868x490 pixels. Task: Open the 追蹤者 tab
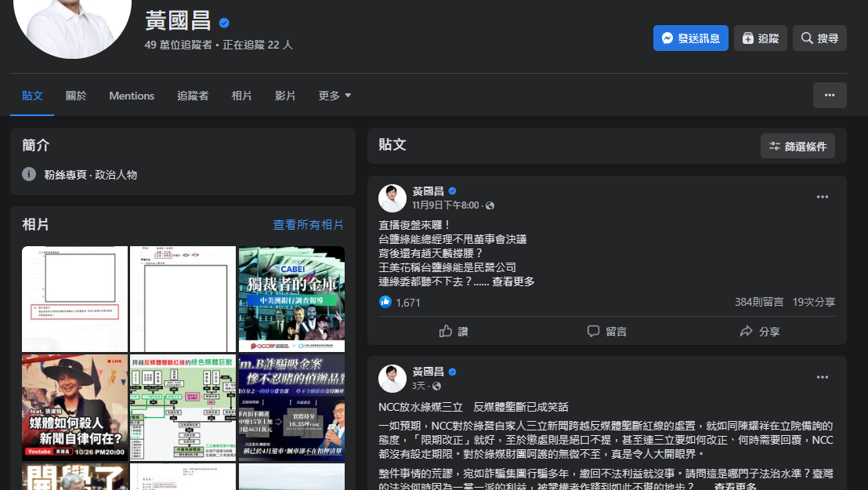[193, 96]
